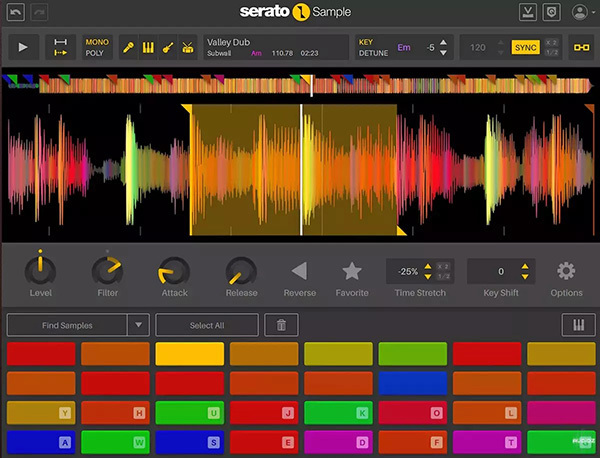Select the bright yellow pad in top row
The image size is (600, 458).
click(x=190, y=354)
